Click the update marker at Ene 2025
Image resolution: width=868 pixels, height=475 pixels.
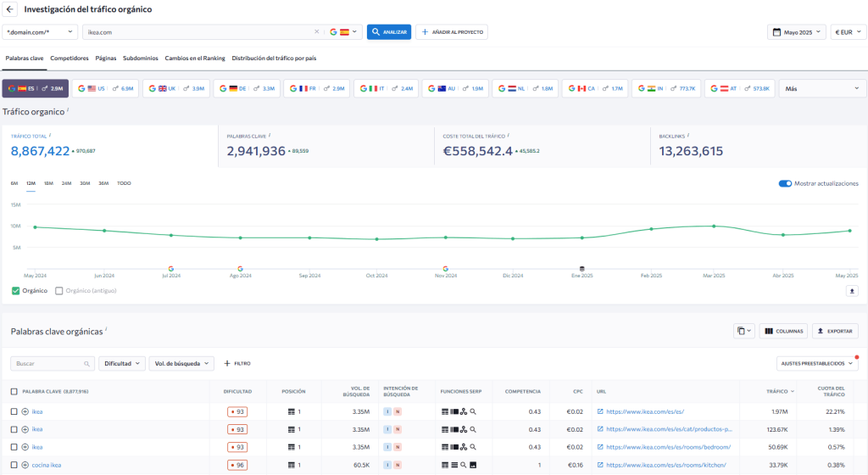coord(581,269)
